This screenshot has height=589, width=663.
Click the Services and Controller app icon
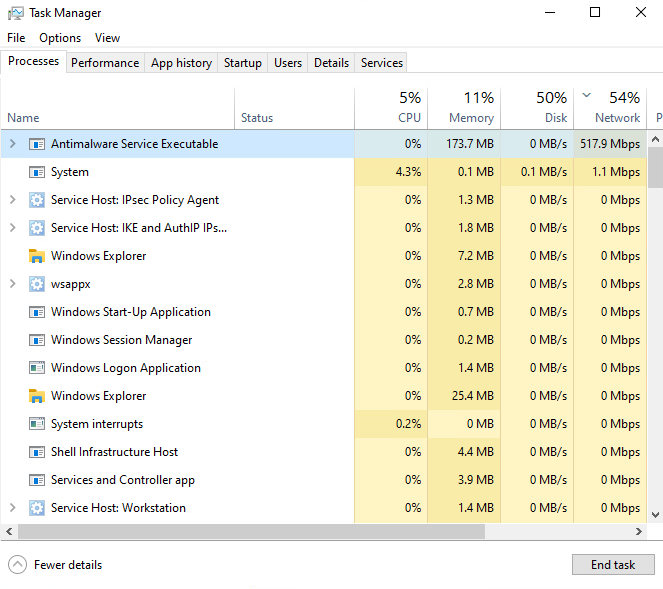(x=37, y=480)
